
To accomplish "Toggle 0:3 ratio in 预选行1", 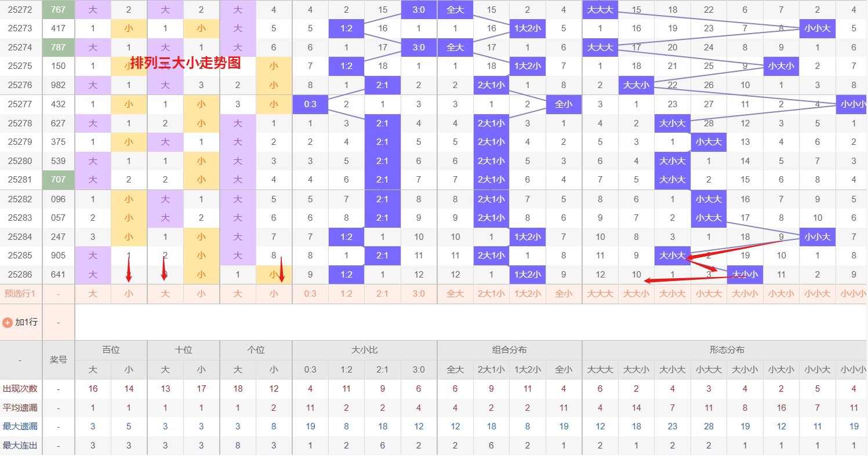I will coord(310,294).
